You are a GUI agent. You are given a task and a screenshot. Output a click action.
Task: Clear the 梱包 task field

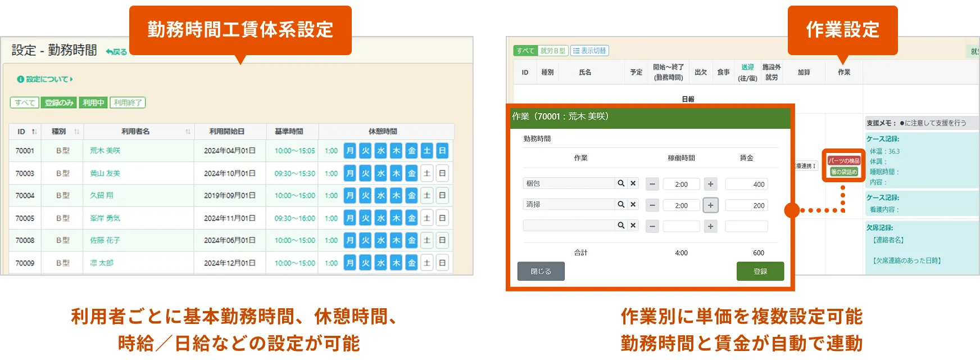[x=633, y=183]
